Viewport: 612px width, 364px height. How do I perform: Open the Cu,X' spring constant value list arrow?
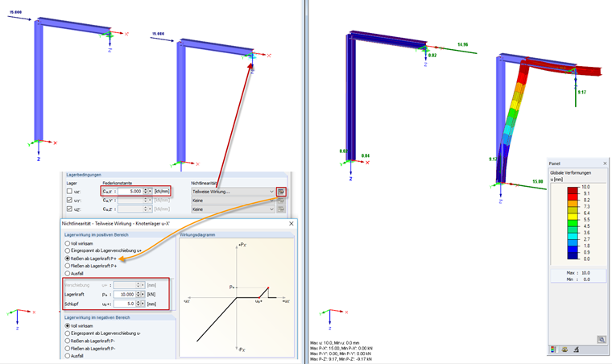click(151, 191)
